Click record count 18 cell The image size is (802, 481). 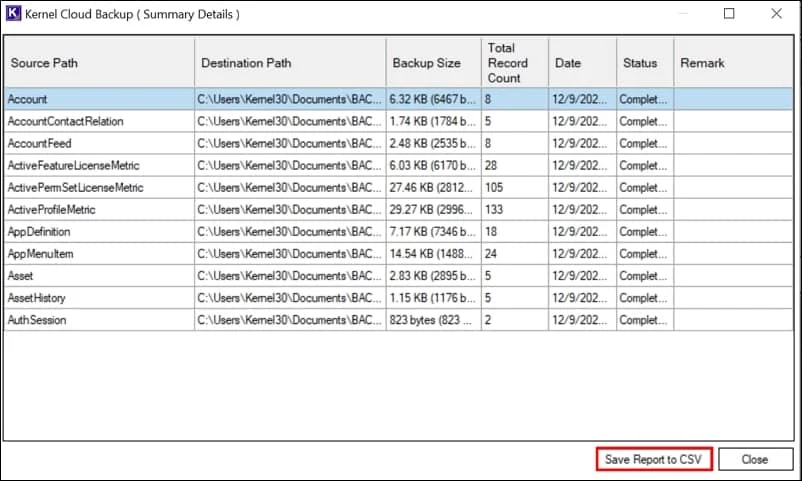click(515, 231)
